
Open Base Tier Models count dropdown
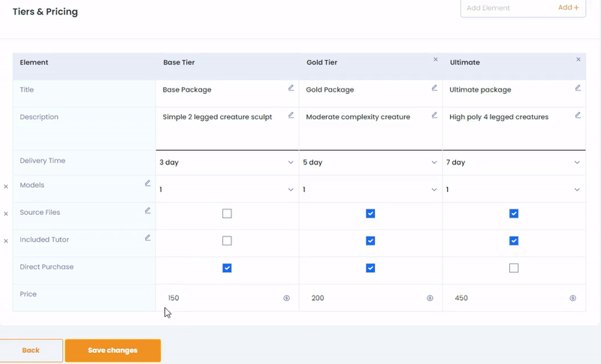[227, 189]
